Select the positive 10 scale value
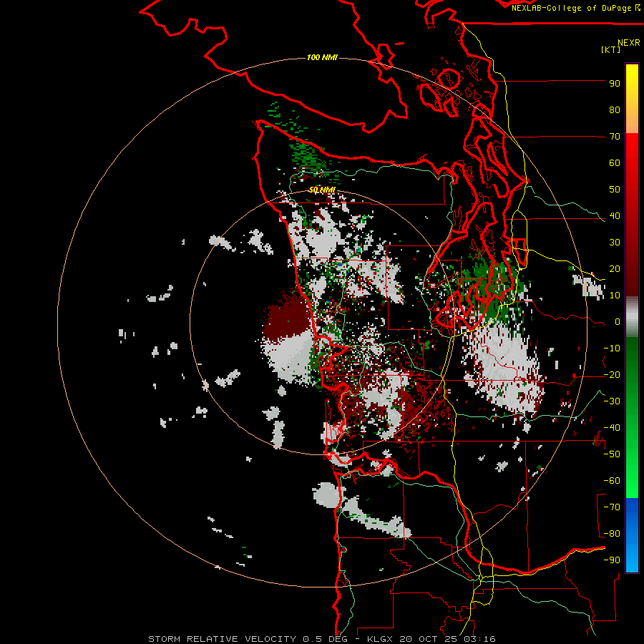This screenshot has width=644, height=644. coord(615,296)
